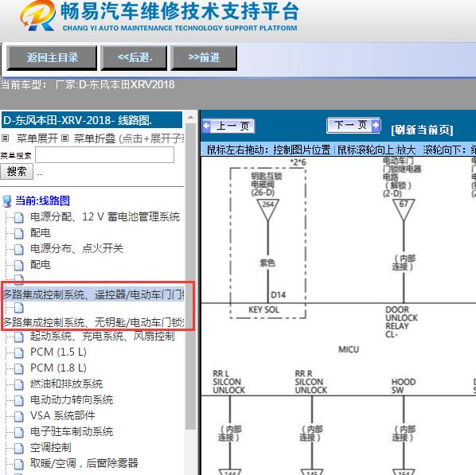The width and height of the screenshot is (476, 475).
Task: Click the RR R SILCON UNLOCK label
Action: point(311,382)
